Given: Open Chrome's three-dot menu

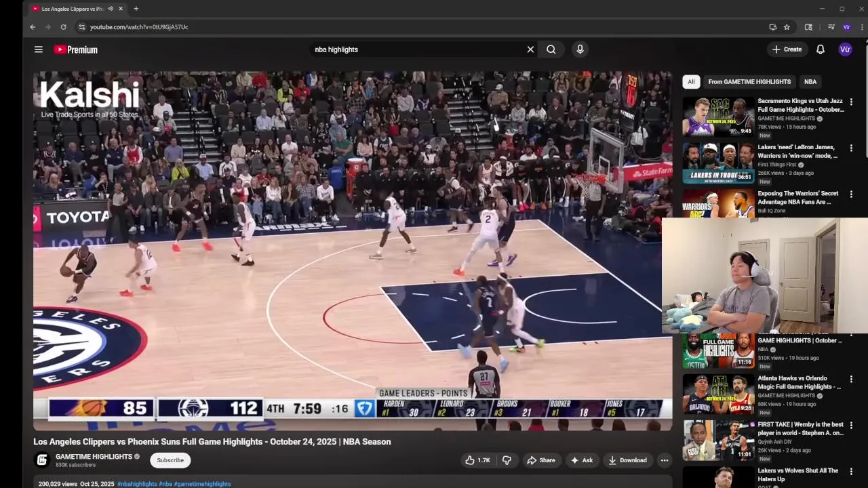Looking at the screenshot, I should tap(862, 27).
